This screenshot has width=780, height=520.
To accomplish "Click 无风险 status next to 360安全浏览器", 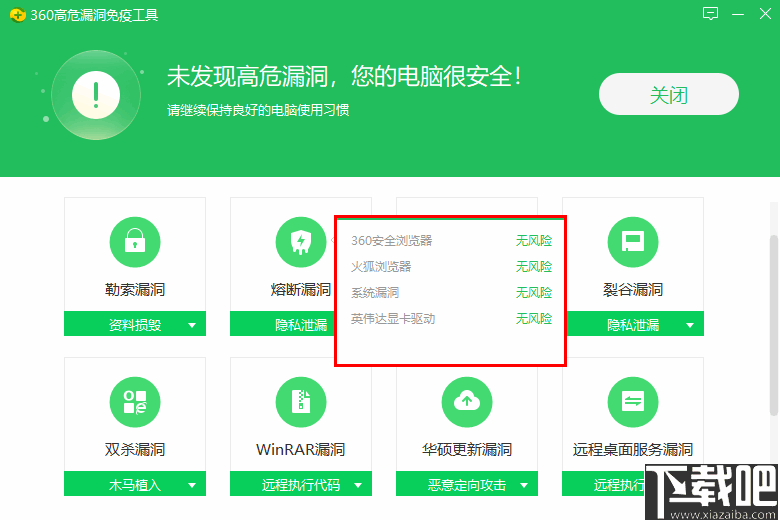I will coord(534,241).
